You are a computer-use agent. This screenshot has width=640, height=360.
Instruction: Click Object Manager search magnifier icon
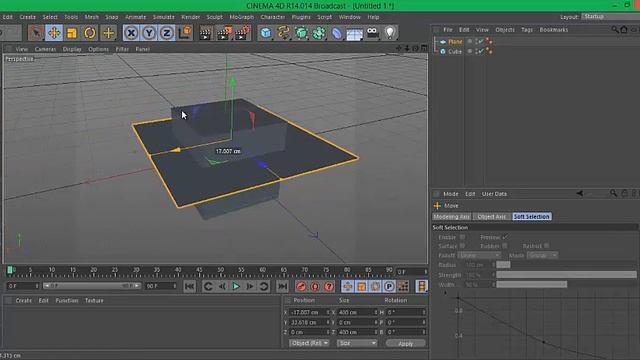coord(615,29)
